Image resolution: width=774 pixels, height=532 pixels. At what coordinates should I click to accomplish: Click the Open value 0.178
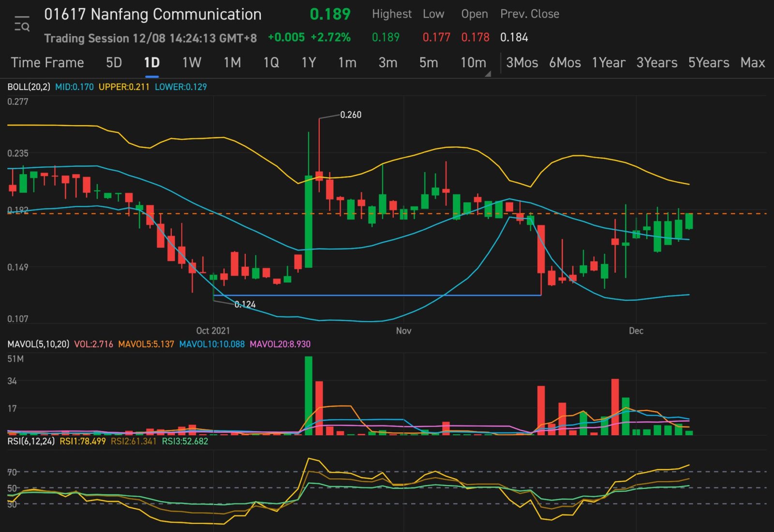475,38
